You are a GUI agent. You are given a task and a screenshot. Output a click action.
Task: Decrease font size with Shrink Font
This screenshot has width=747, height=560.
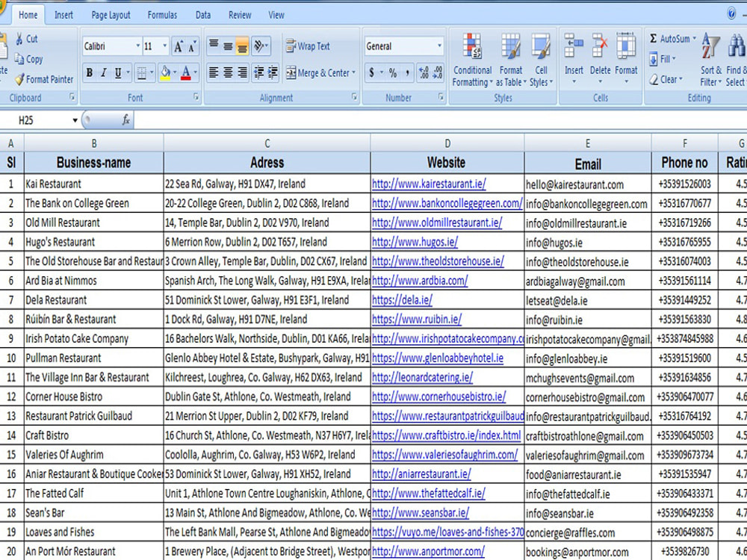pos(192,46)
